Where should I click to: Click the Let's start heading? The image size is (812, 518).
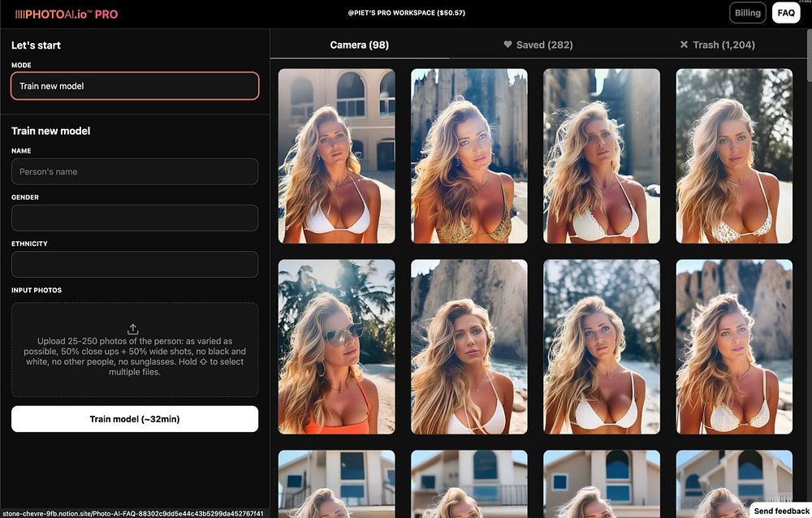pyautogui.click(x=36, y=45)
